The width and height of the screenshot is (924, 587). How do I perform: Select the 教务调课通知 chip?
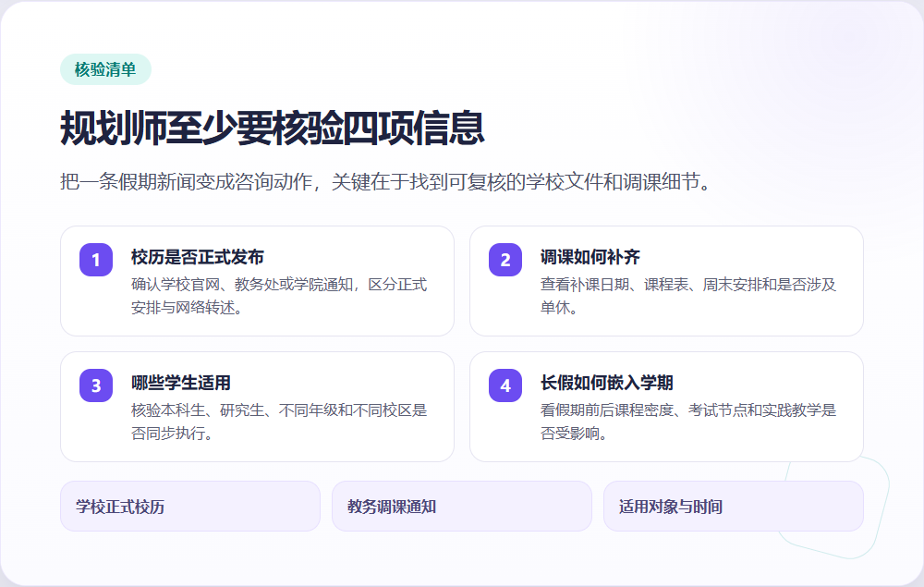462,507
